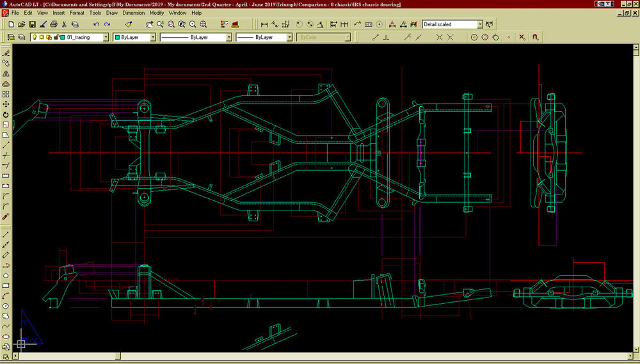This screenshot has width=640, height=364.
Task: Click the green layer color swatch beside 01_tracing
Action: pyautogui.click(x=63, y=37)
